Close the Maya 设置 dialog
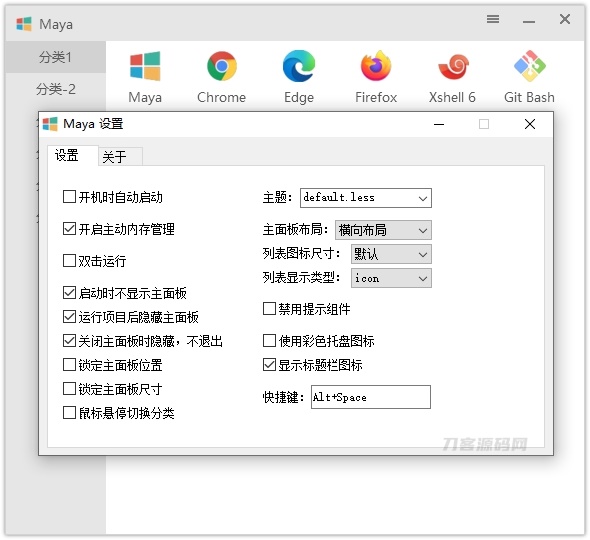 [x=530, y=124]
